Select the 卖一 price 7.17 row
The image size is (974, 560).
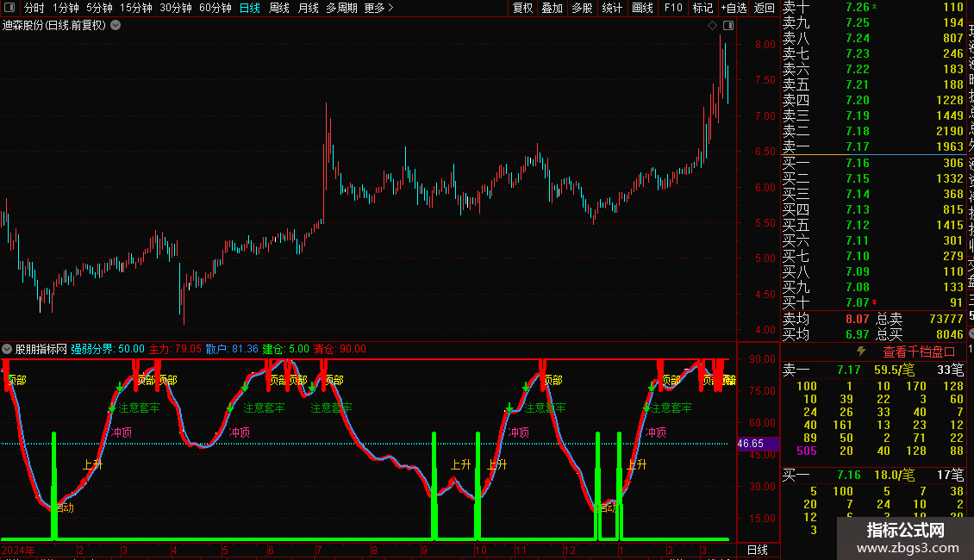[873, 146]
